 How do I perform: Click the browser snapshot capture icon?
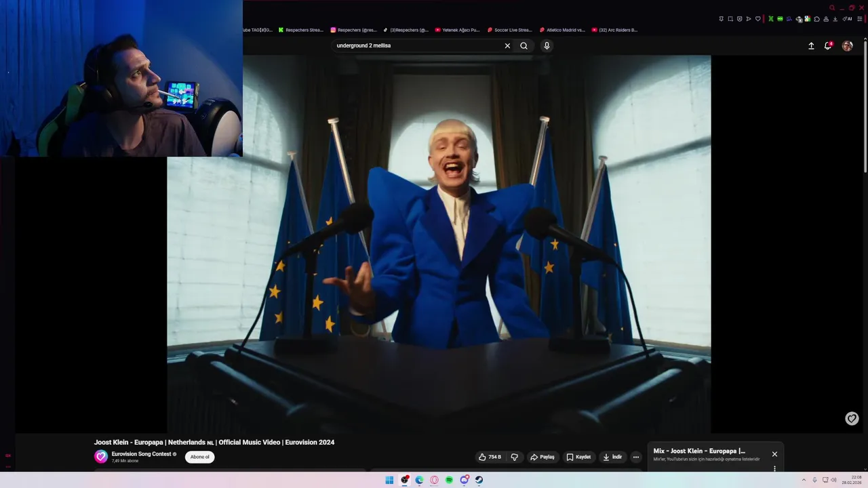(x=730, y=19)
